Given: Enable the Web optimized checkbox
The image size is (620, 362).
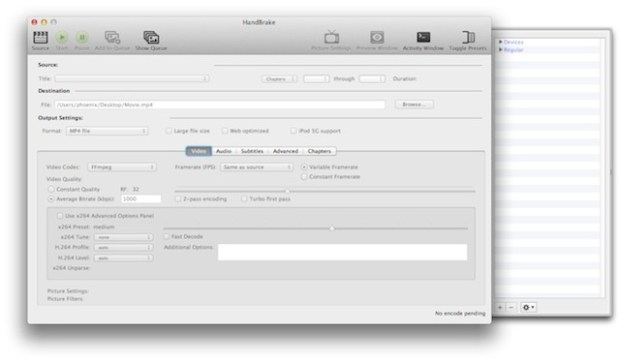Looking at the screenshot, I should tap(225, 131).
